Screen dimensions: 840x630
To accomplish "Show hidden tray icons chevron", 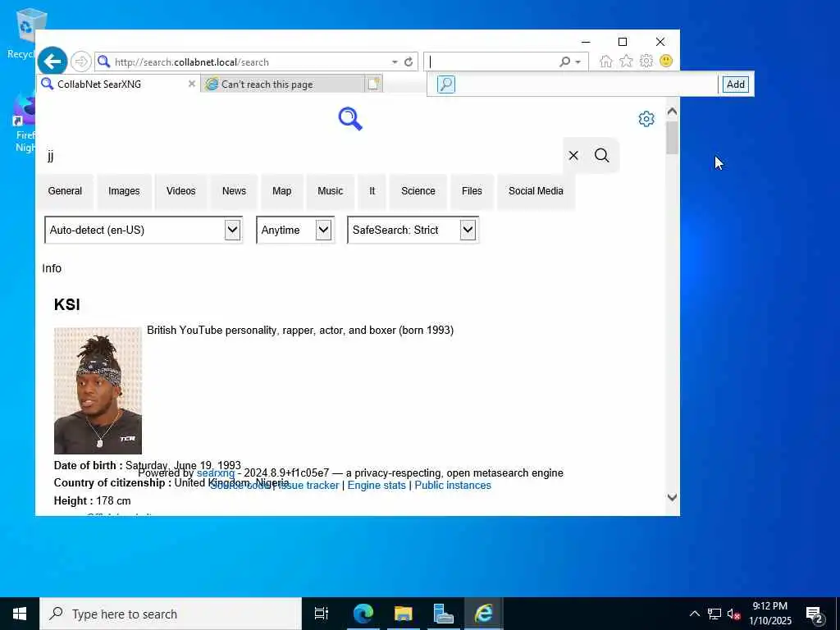I will (x=694, y=614).
